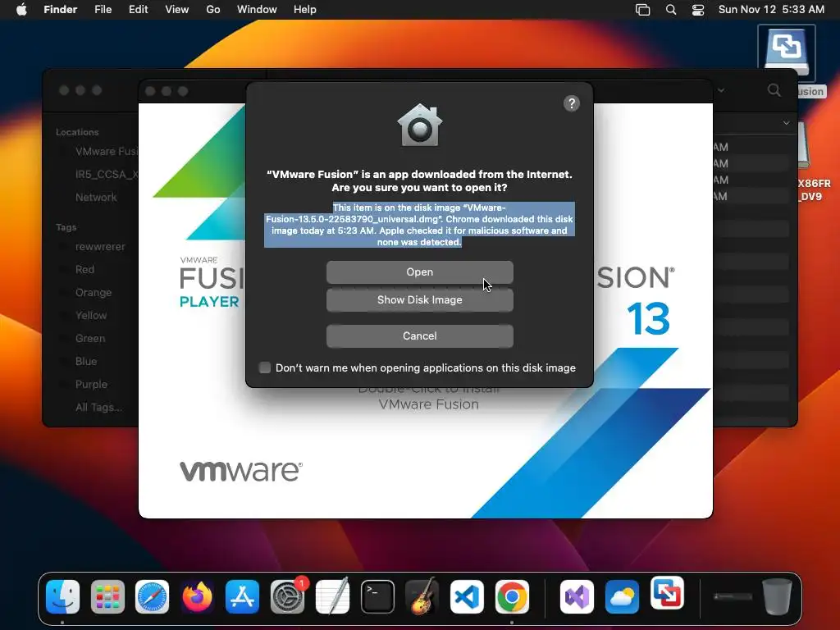
Task: Select the Red tag in the Finder sidebar
Action: (x=84, y=269)
